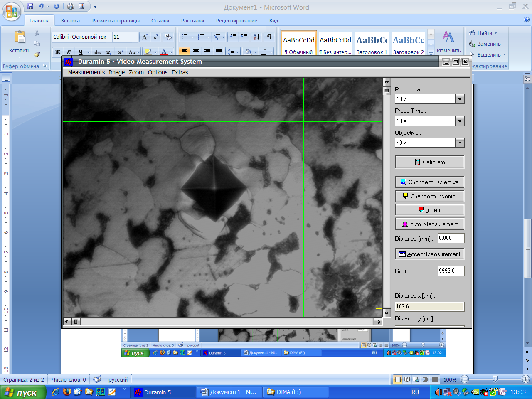This screenshot has height=399, width=532.
Task: Open the Zoom menu in Duramin
Action: 136,72
